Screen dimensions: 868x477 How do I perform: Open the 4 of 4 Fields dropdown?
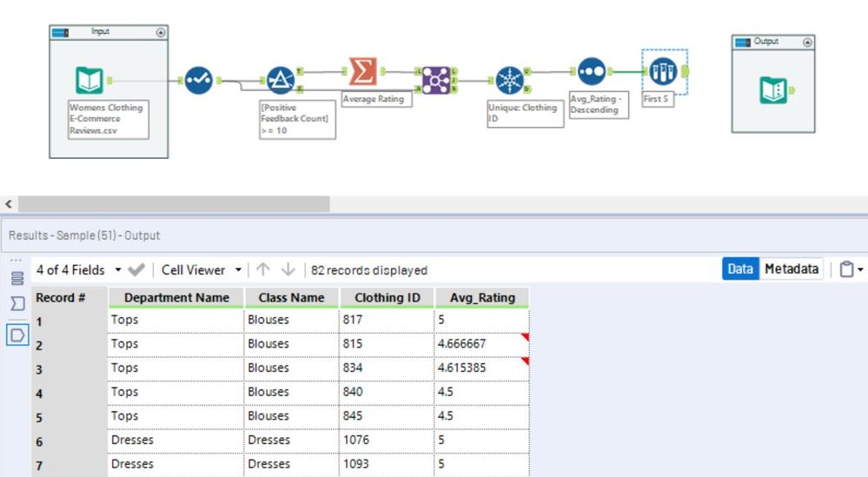point(118,270)
